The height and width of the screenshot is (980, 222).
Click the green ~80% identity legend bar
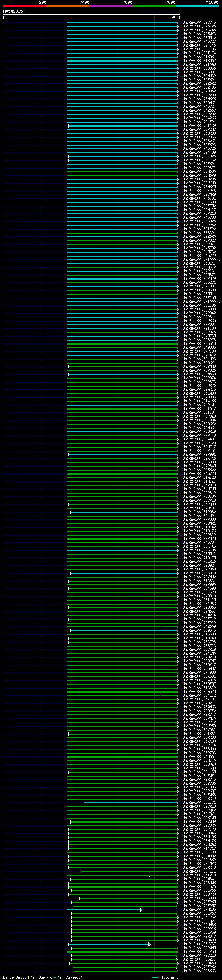tap(154, 6)
